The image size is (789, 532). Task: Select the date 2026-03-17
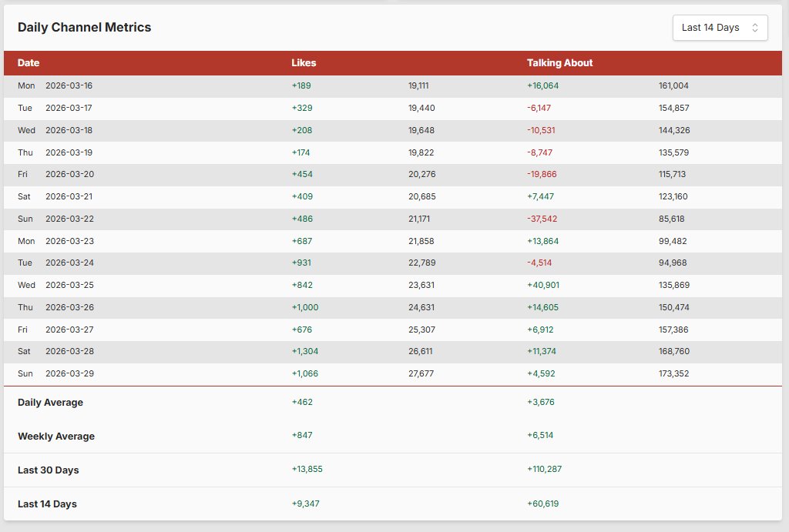(69, 108)
